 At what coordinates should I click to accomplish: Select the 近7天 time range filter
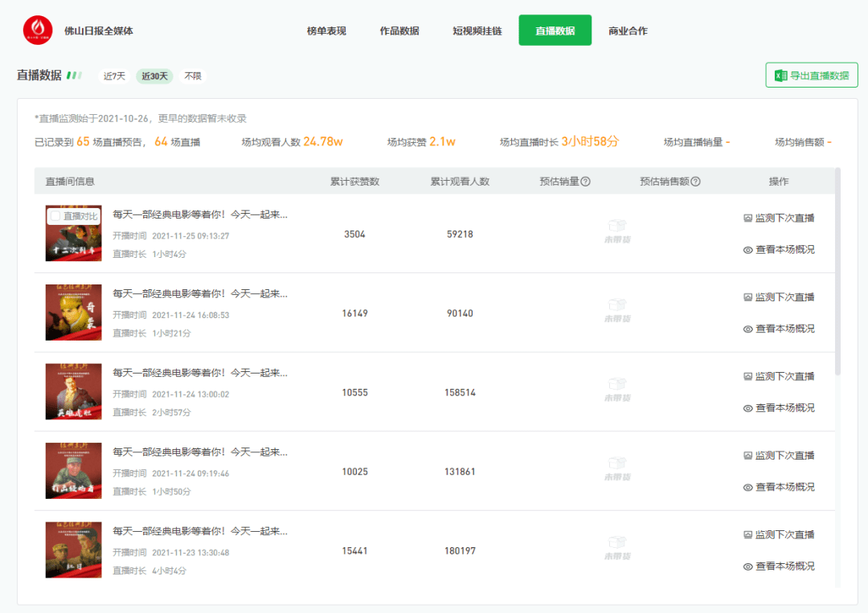(115, 76)
